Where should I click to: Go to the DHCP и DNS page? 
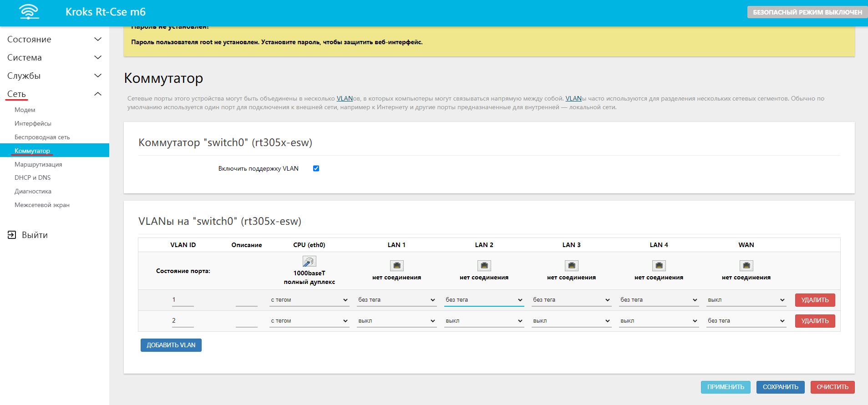[x=32, y=177]
